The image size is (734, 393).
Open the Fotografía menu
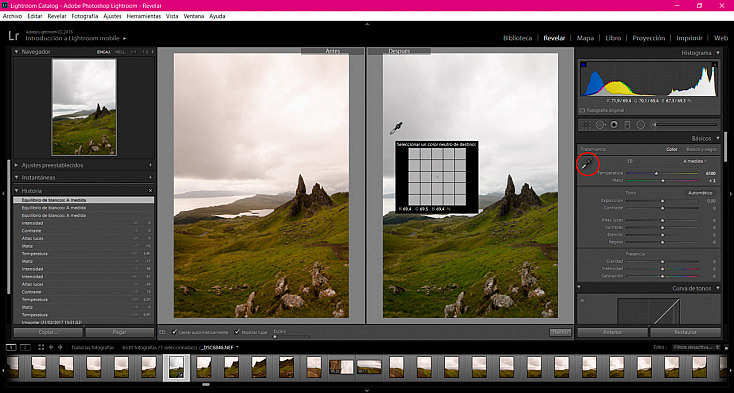(85, 16)
